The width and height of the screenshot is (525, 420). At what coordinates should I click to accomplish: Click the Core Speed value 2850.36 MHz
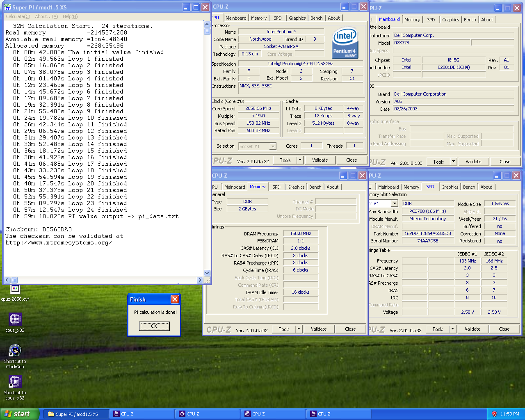pyautogui.click(x=258, y=109)
